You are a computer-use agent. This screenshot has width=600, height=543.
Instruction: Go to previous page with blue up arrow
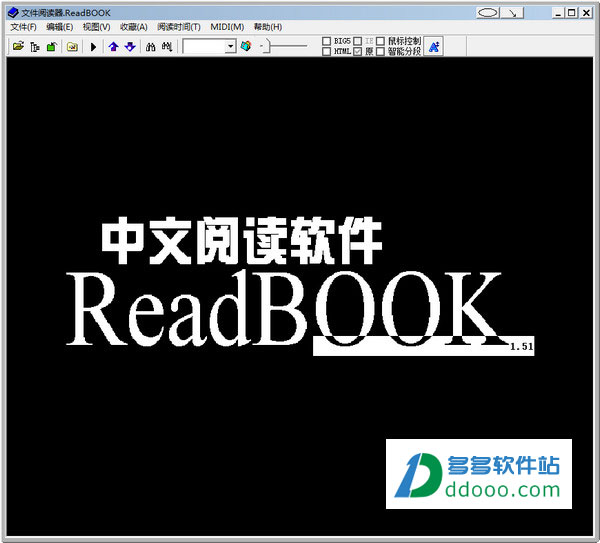pos(113,47)
